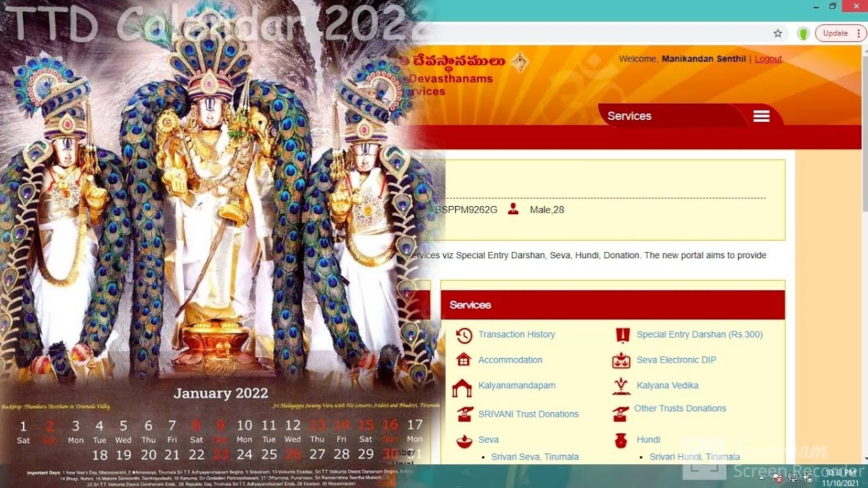
Task: Open the Seva Electronic DIP link
Action: point(676,360)
